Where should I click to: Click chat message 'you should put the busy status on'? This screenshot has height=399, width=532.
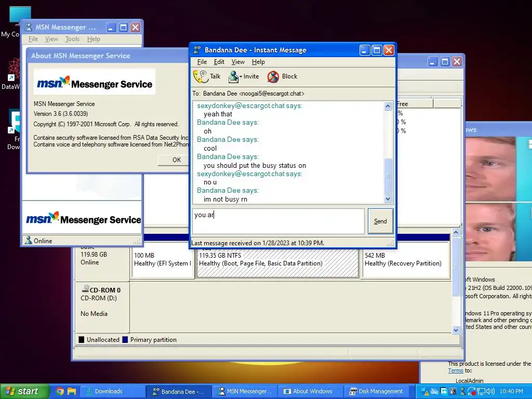[255, 166]
